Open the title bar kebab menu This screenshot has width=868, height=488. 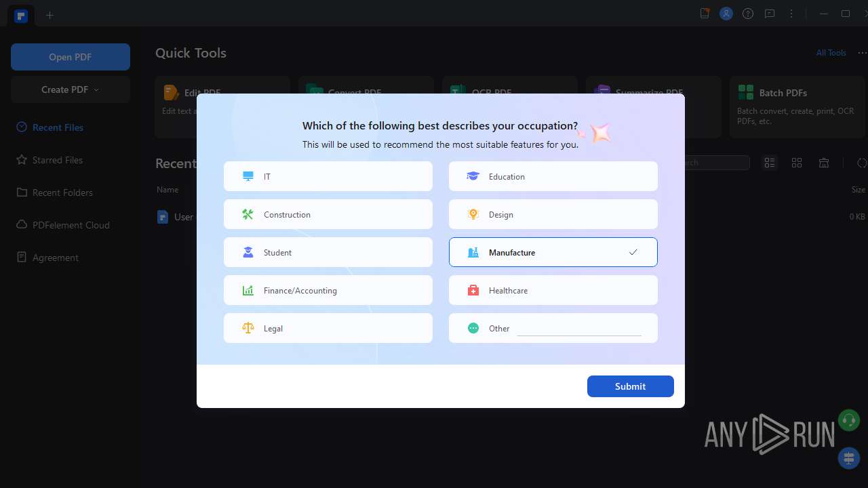(791, 14)
